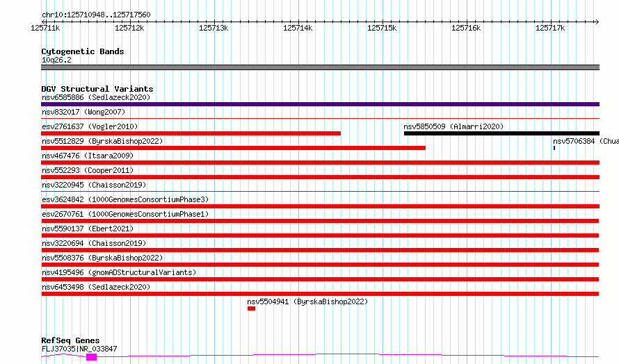Open nsv5504941 (ByrskaBishop2022) label
The height and width of the screenshot is (364, 619).
click(307, 301)
